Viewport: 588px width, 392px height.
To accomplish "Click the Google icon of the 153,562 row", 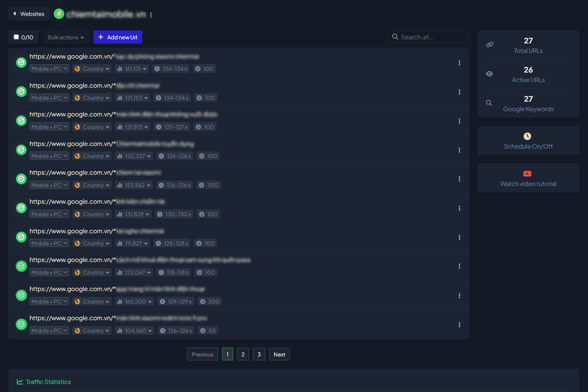I will pos(21,179).
